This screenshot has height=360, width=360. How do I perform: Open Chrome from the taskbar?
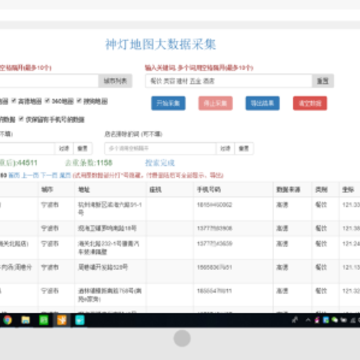7,320
